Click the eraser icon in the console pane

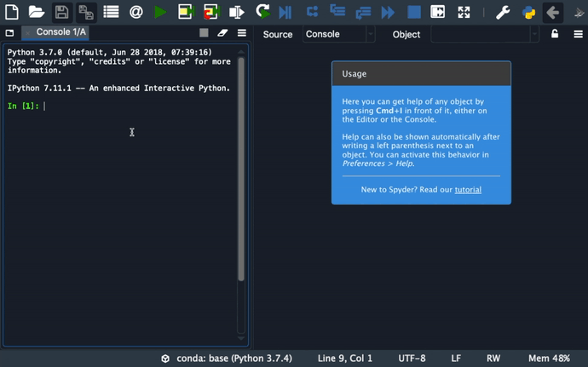[x=222, y=33]
